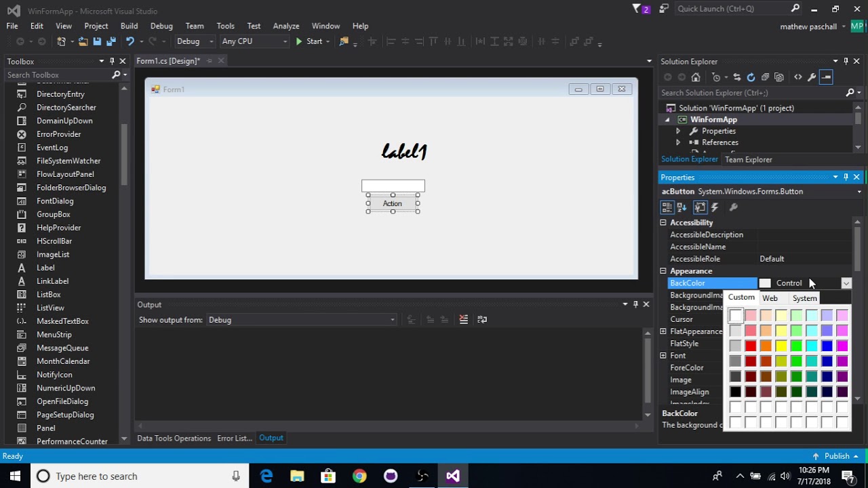Image resolution: width=868 pixels, height=488 pixels.
Task: Open Data Tools Operations tab
Action: tap(174, 438)
